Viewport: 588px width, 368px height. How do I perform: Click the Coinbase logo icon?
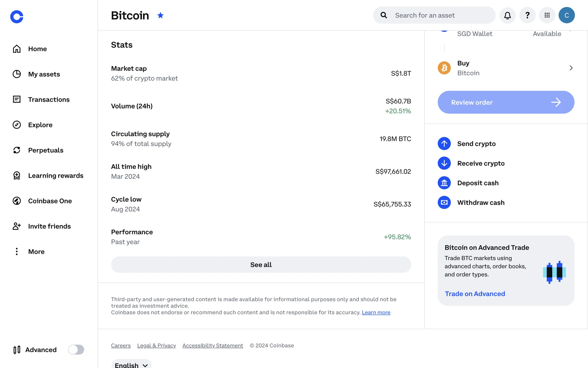17,17
